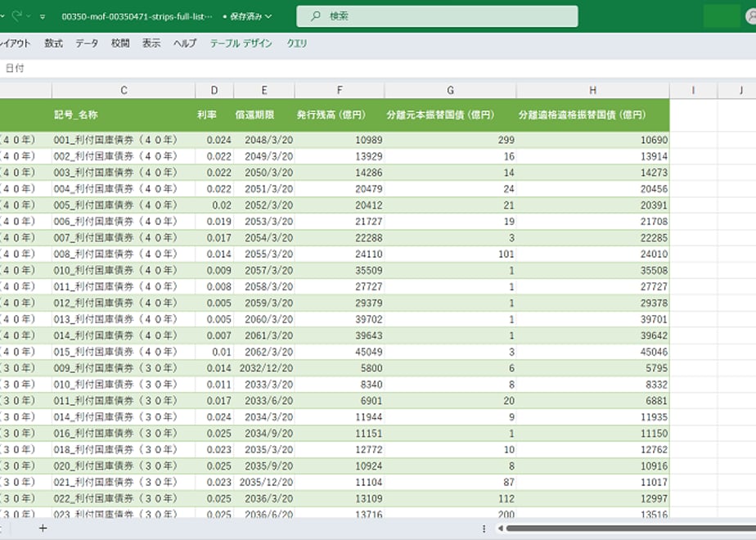Switch to the クエリ ribbon tab
Image resolution: width=756 pixels, height=540 pixels.
click(297, 43)
